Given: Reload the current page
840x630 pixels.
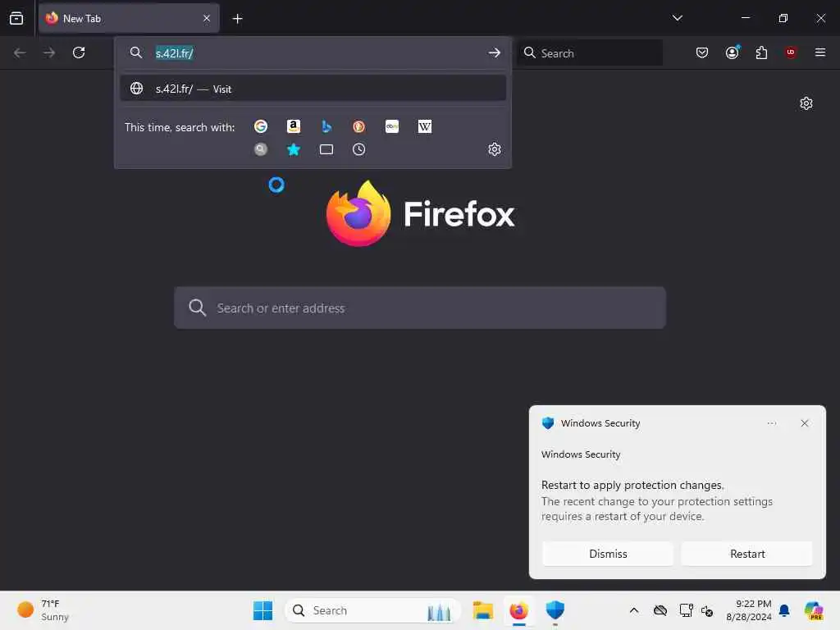Looking at the screenshot, I should click(79, 52).
